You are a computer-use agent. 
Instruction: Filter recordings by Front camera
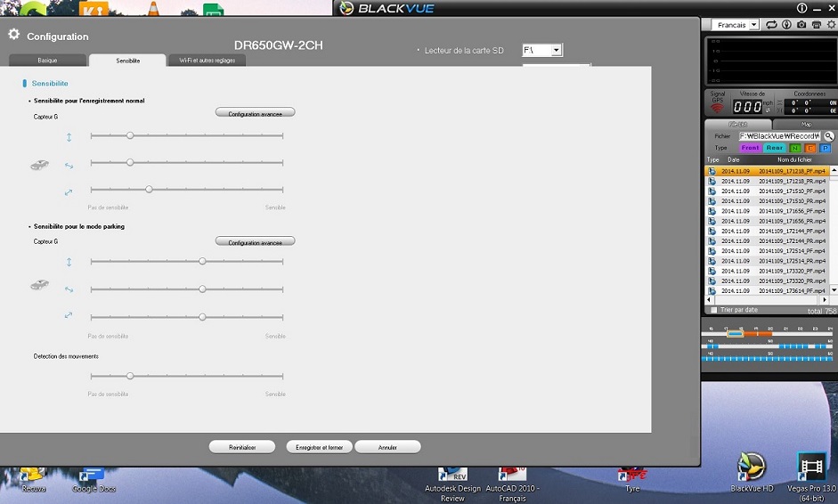(x=750, y=148)
